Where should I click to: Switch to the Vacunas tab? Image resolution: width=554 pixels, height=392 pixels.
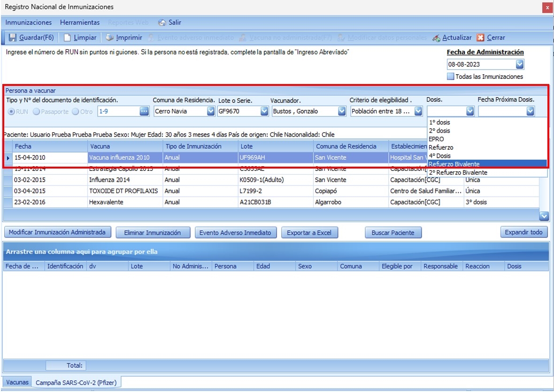tap(17, 382)
